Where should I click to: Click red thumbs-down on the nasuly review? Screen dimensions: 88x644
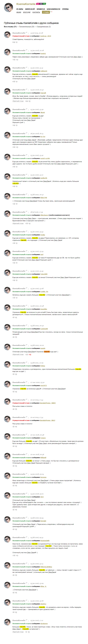(x=30, y=355)
